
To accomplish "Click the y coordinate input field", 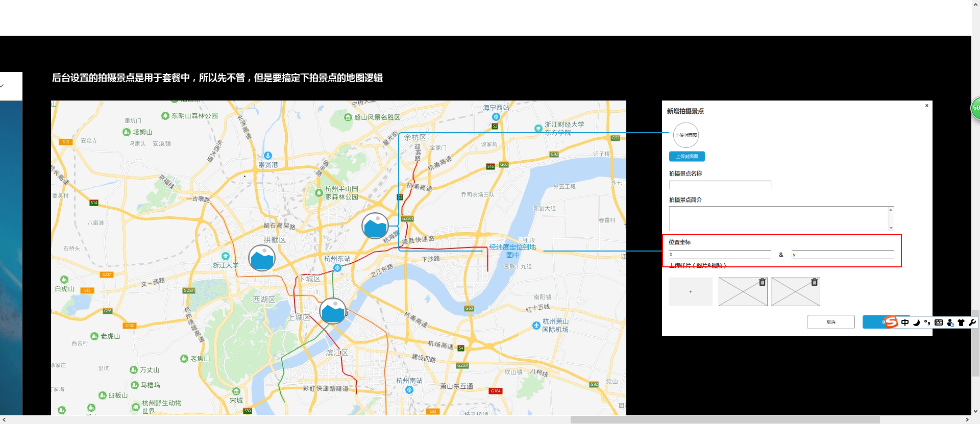I will pyautogui.click(x=842, y=255).
